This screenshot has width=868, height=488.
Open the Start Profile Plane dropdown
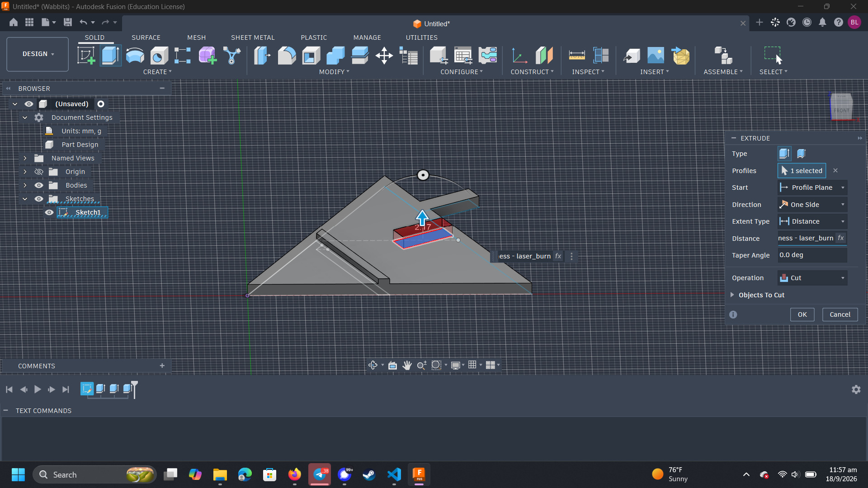tap(812, 188)
